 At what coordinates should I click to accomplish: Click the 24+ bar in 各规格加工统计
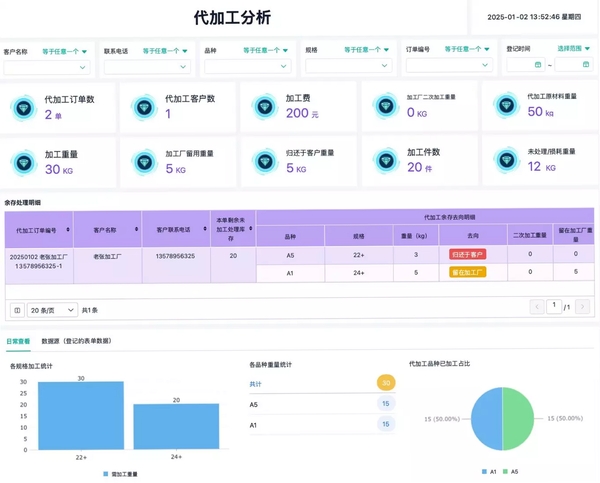tap(176, 426)
